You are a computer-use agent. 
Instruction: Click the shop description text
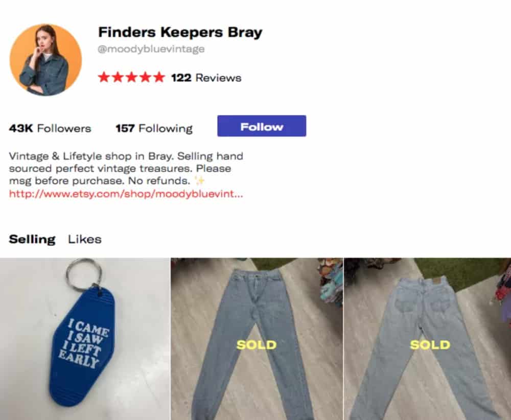pyautogui.click(x=126, y=169)
